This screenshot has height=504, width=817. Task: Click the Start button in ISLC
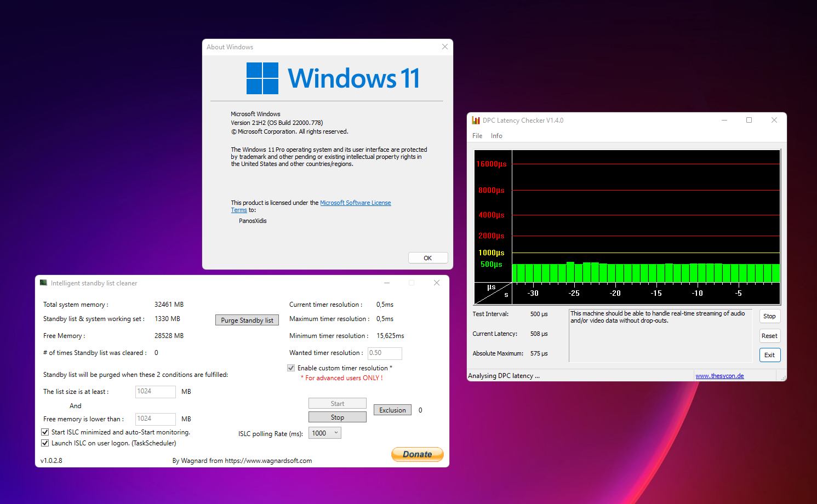click(338, 404)
